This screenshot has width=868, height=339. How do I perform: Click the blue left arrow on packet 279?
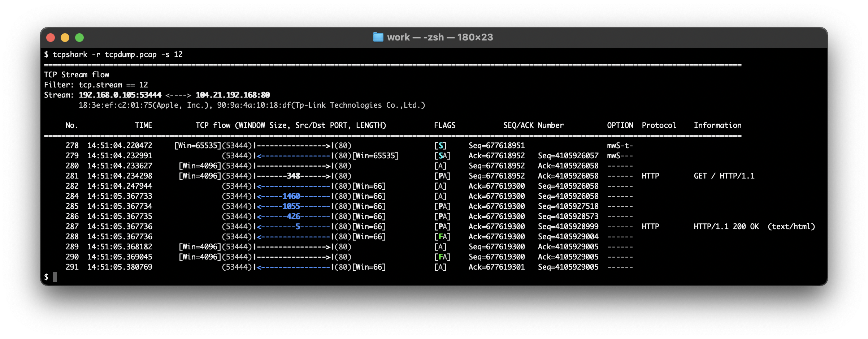point(294,156)
